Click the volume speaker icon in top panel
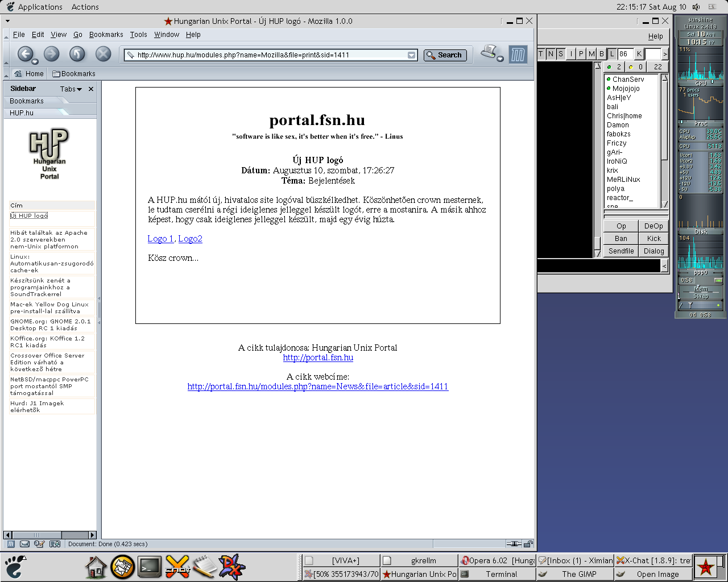The width and height of the screenshot is (728, 582). (x=696, y=7)
